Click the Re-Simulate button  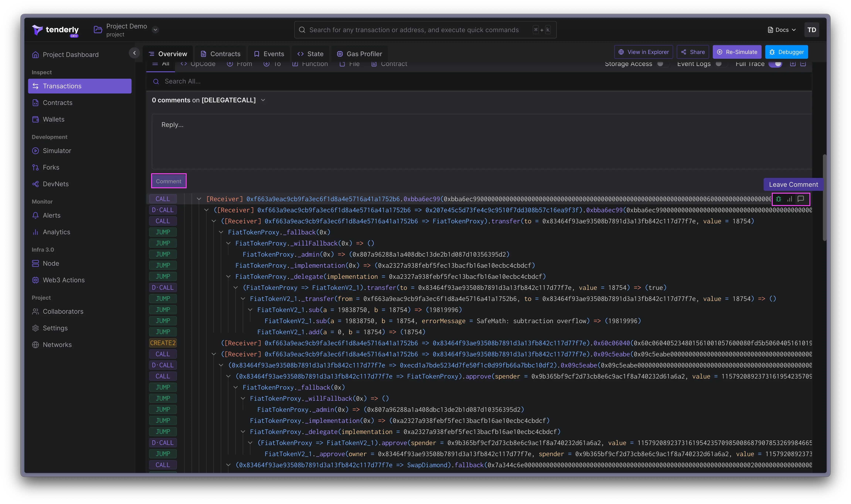(737, 52)
